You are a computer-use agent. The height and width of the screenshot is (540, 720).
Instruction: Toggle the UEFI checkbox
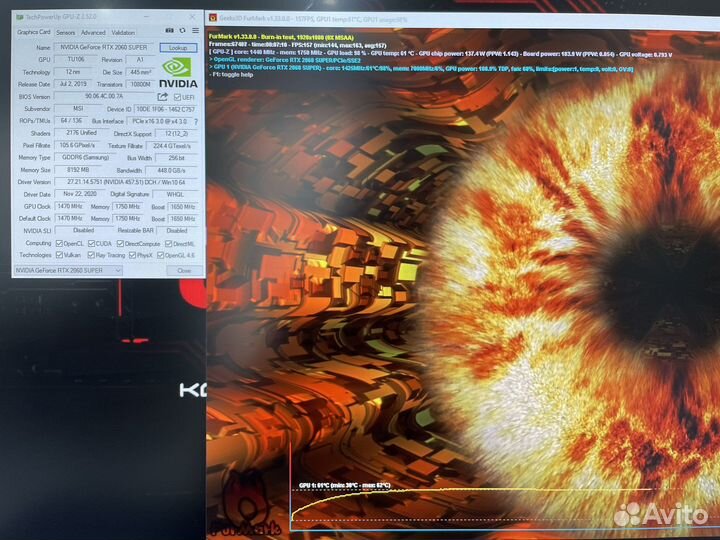click(x=177, y=97)
